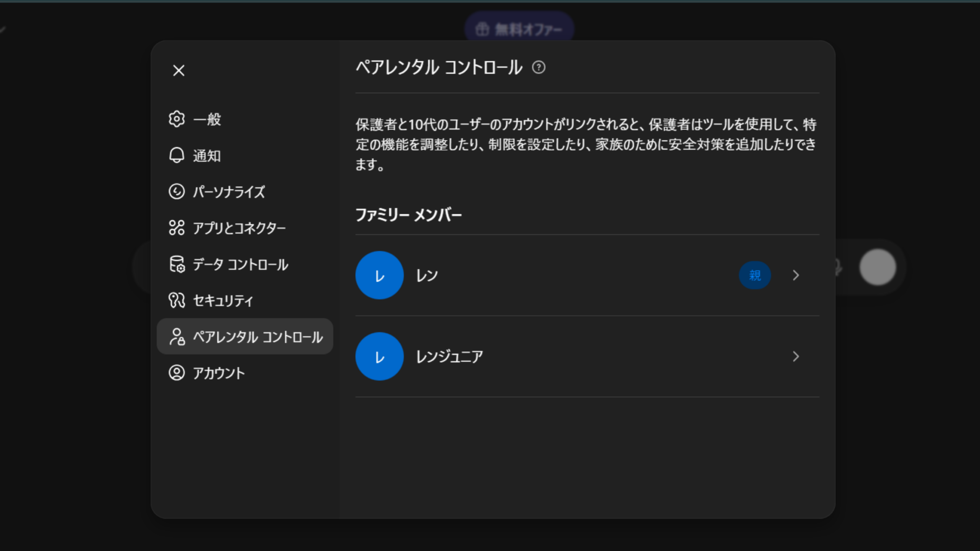The width and height of the screenshot is (980, 551).
Task: Select the データ コントロール database icon
Action: (x=176, y=264)
